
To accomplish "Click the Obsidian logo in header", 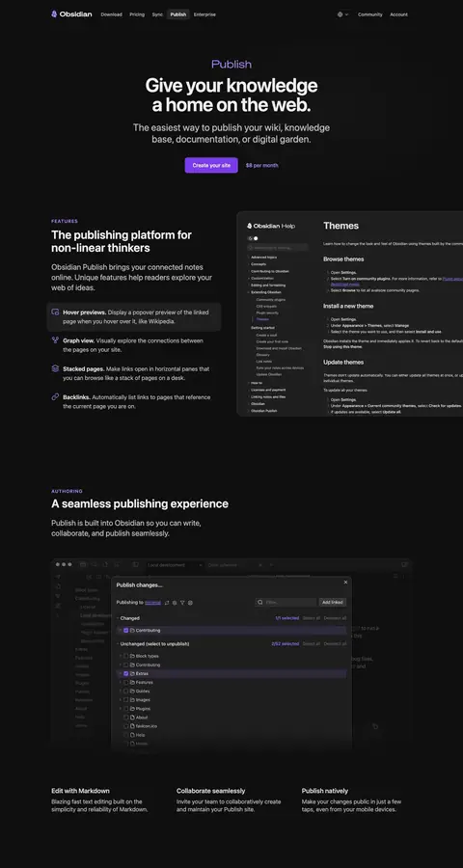I will point(71,14).
